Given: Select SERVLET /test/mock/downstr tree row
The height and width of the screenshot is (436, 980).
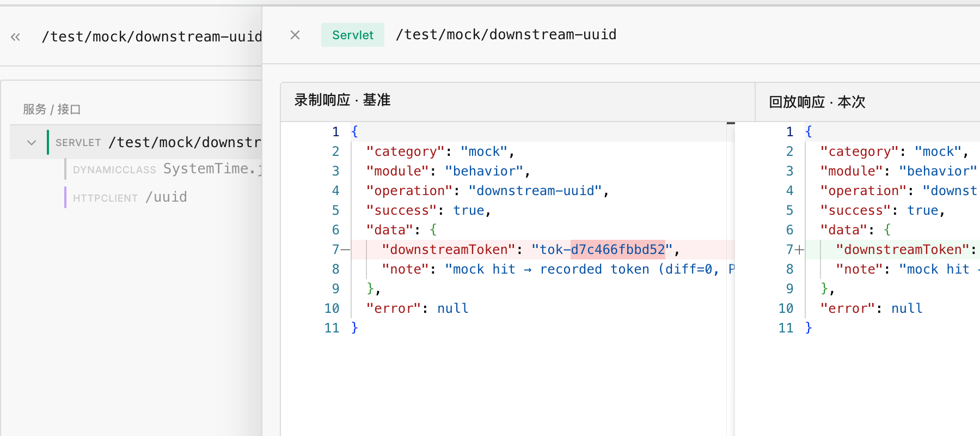Looking at the screenshot, I should click(136, 142).
